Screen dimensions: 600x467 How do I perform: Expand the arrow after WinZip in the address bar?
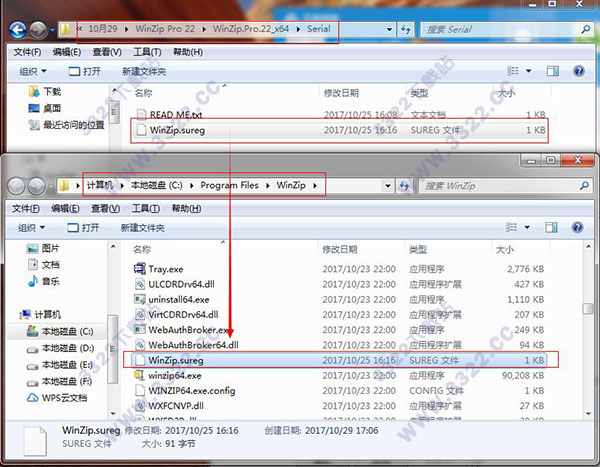tap(315, 186)
